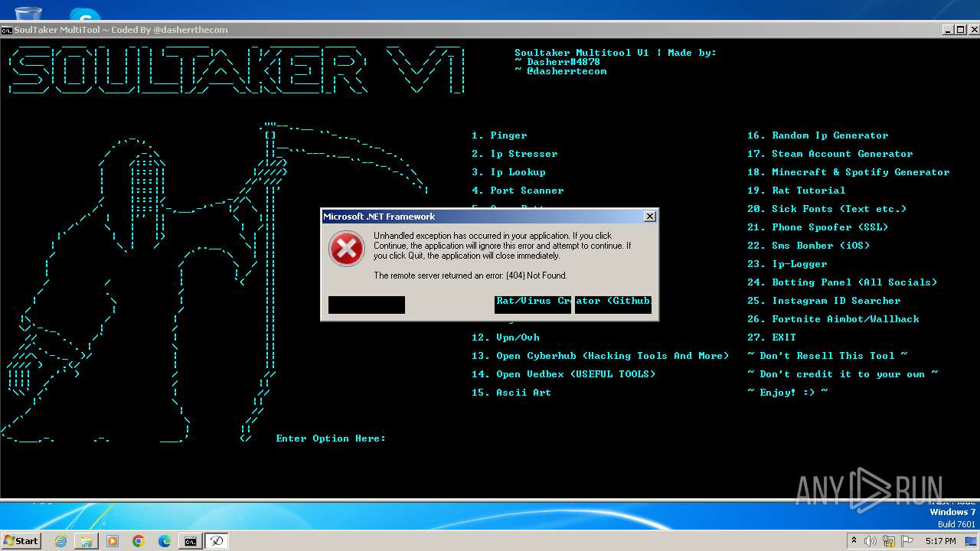Click menu option '23. Ip-Logger'
This screenshot has height=551, width=980.
(x=787, y=264)
